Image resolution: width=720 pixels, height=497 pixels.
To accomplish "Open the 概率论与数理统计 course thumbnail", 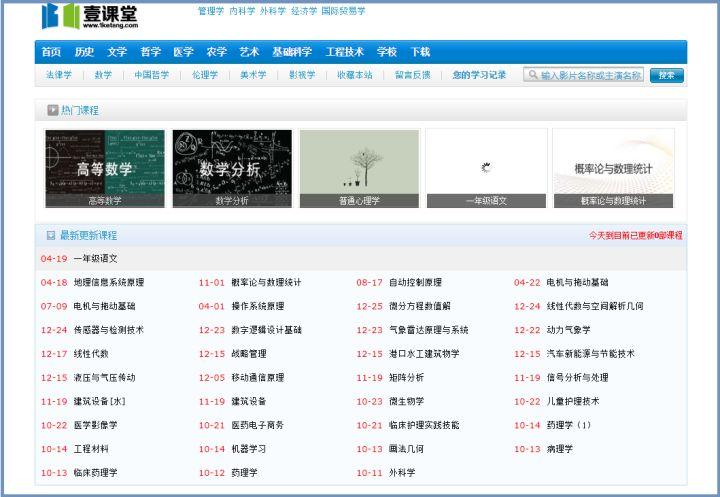I will point(613,169).
